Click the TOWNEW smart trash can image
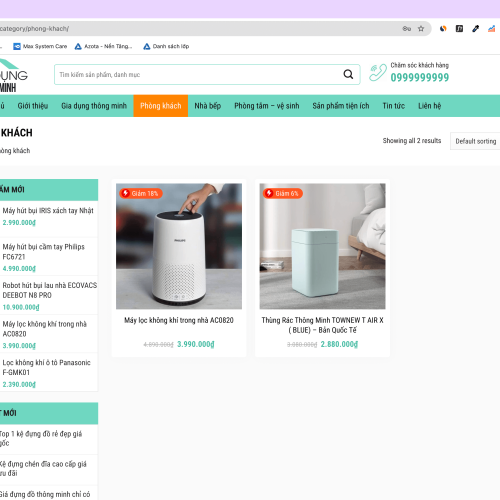The image size is (500, 500). (322, 246)
